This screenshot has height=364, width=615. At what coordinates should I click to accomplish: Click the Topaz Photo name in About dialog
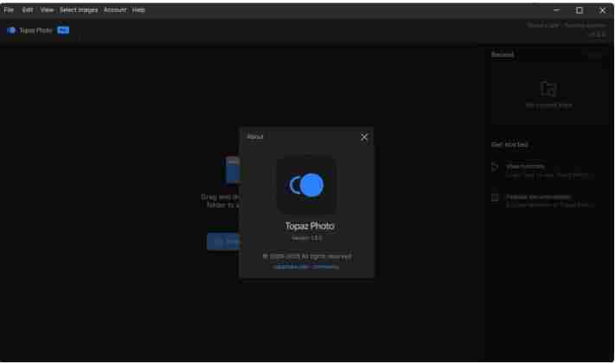pyautogui.click(x=310, y=226)
